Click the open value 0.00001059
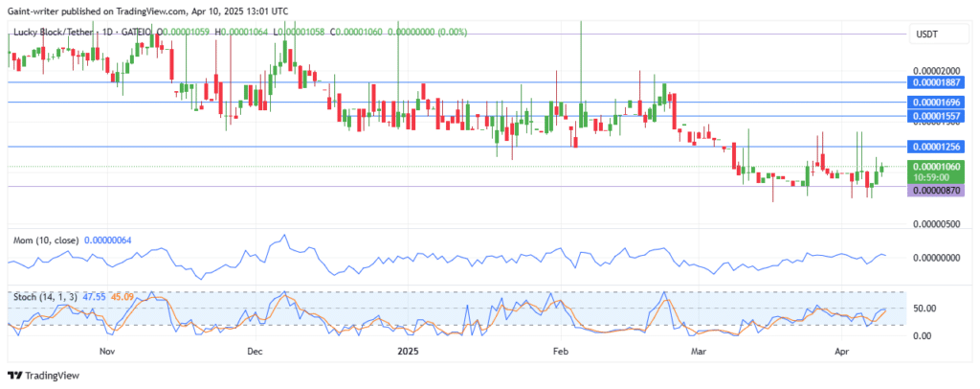This screenshot has height=389, width=980. pyautogui.click(x=188, y=32)
